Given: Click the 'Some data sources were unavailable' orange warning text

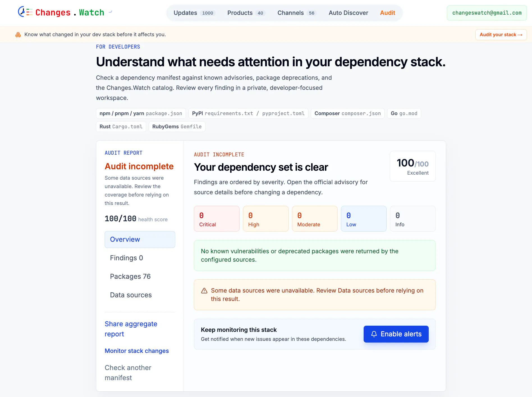Looking at the screenshot, I should 317,295.
